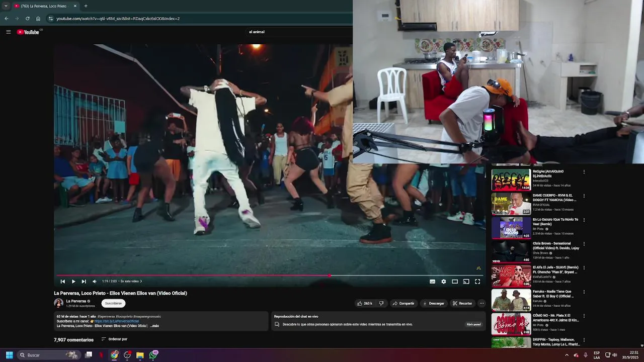This screenshot has width=644, height=362.
Task: Toggle video subtitles
Action: pyautogui.click(x=432, y=282)
